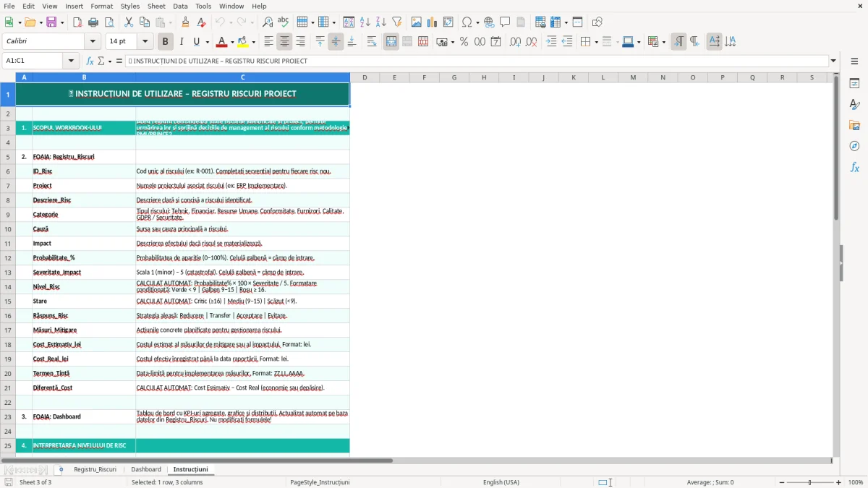Open the sidebar Styles panel
This screenshot has width=868, height=488.
pos(854,104)
